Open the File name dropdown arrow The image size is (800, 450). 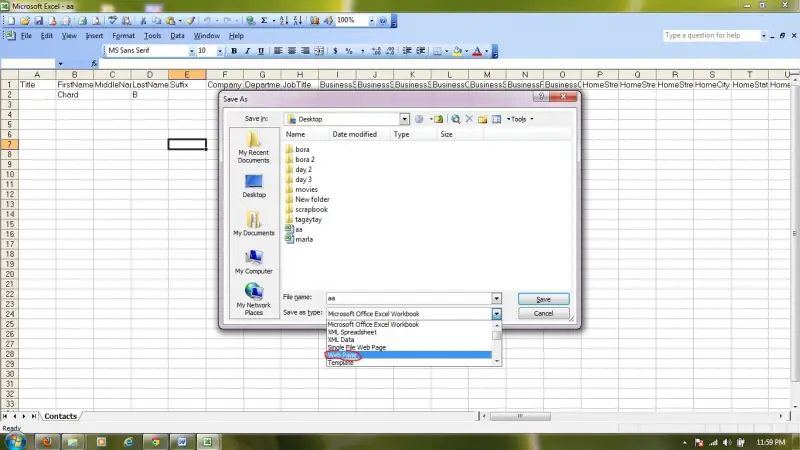pyautogui.click(x=496, y=298)
